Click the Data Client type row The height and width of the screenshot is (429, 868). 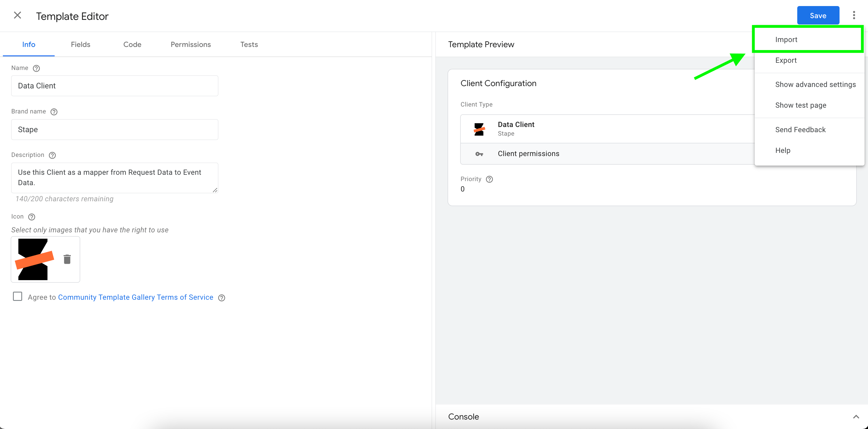click(x=607, y=129)
